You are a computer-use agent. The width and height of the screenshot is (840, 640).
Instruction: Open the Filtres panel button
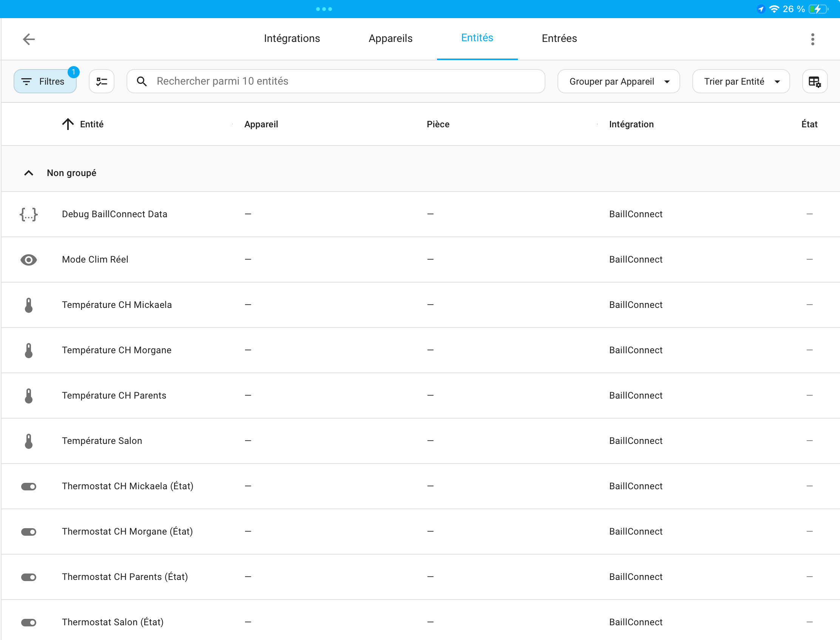45,81
